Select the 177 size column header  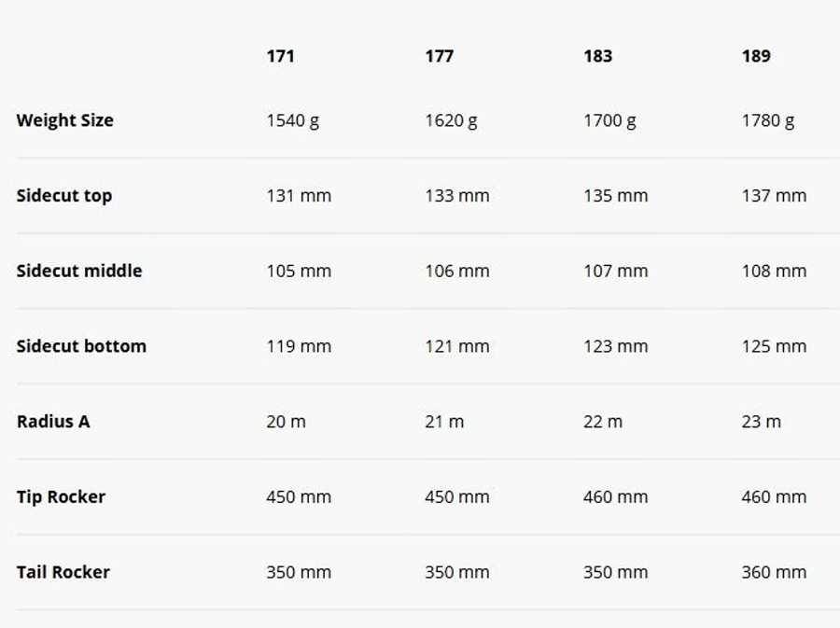point(439,56)
